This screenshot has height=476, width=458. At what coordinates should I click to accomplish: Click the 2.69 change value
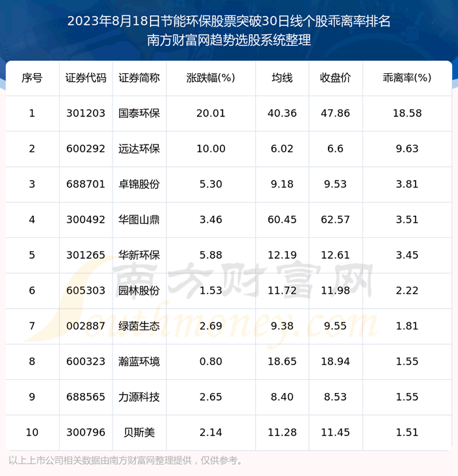click(x=211, y=326)
